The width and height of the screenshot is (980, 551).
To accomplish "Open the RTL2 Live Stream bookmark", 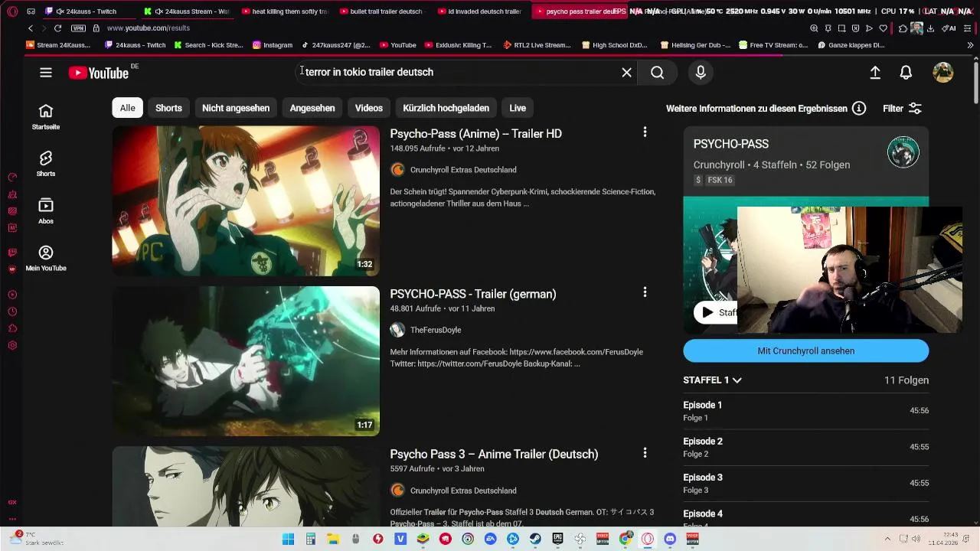I will pos(537,45).
